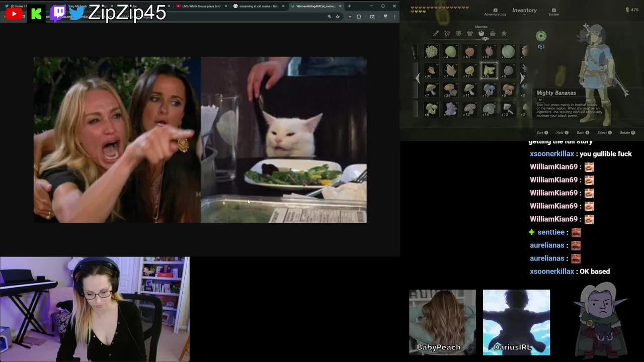Click the Back button prompt
The image size is (644, 362).
point(583,133)
